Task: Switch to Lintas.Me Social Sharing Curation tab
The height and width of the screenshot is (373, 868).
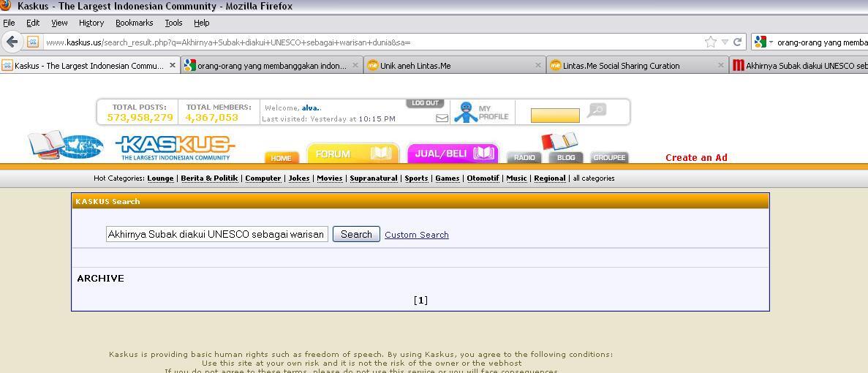Action: click(x=637, y=65)
